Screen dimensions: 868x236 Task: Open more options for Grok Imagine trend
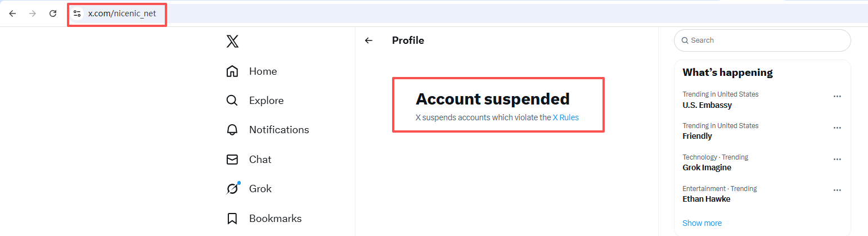837,159
